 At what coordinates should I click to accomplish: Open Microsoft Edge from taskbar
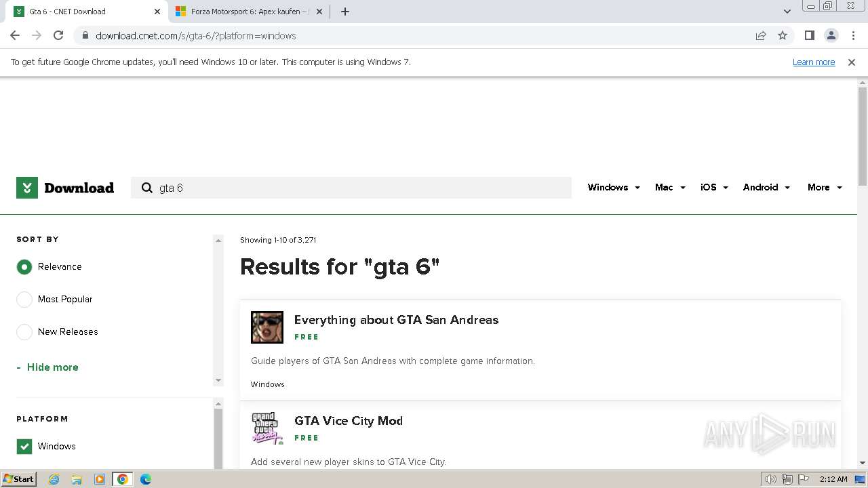pos(145,479)
